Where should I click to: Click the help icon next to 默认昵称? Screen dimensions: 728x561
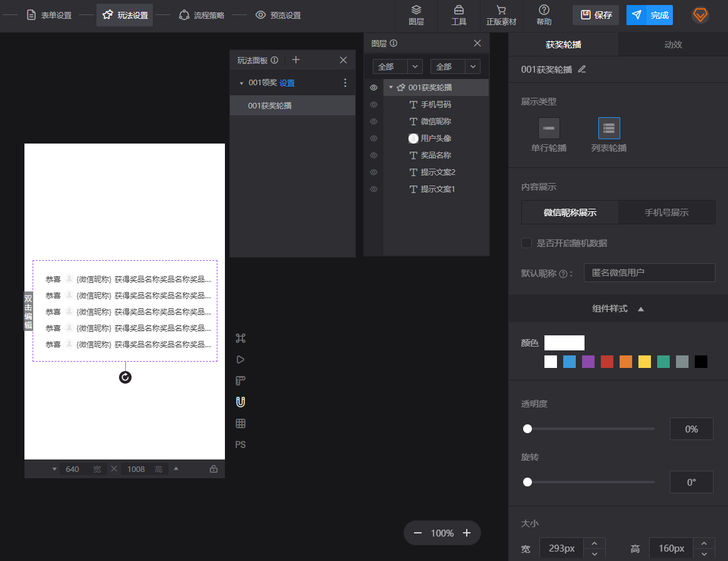click(563, 274)
